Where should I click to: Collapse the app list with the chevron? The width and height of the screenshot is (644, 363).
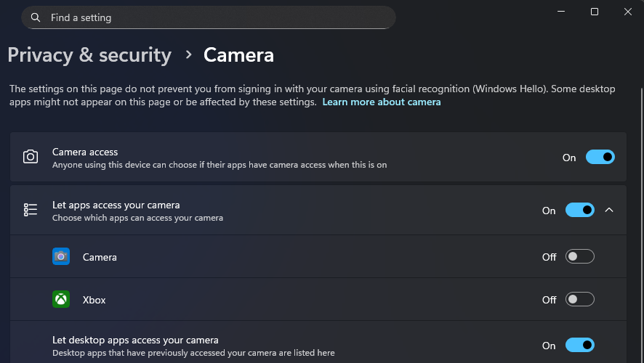pos(609,210)
